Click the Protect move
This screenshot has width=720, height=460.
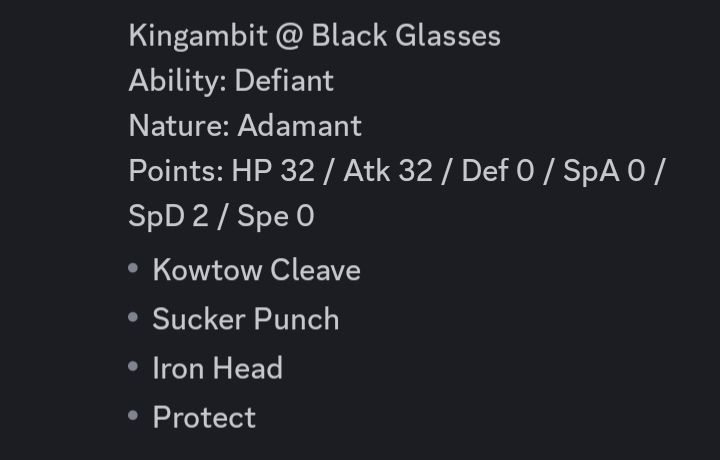click(x=204, y=417)
